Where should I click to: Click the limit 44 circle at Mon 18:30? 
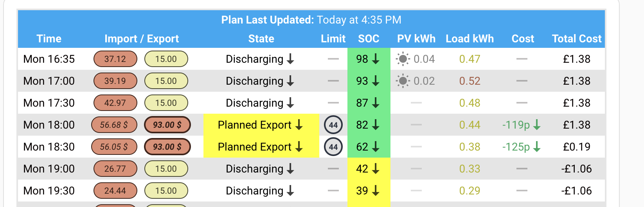point(333,147)
